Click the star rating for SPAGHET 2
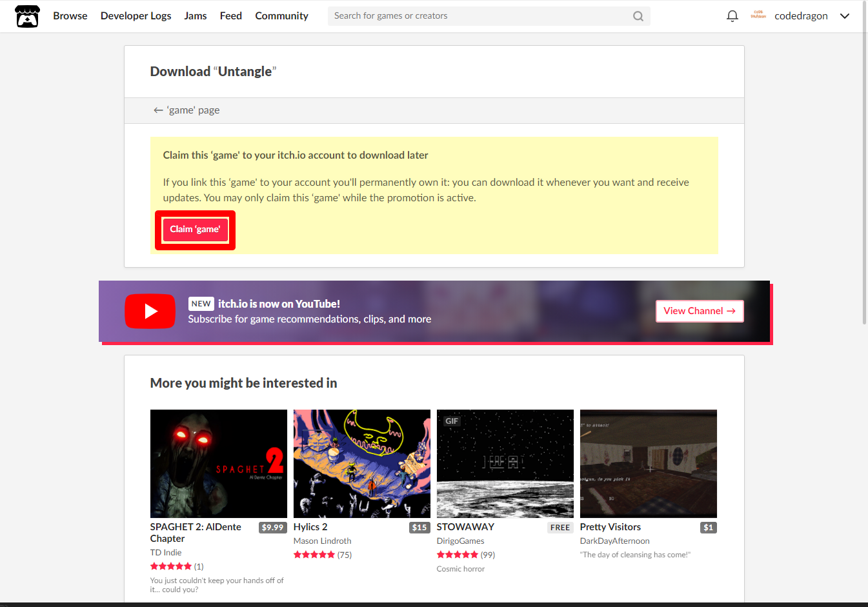 pos(171,566)
